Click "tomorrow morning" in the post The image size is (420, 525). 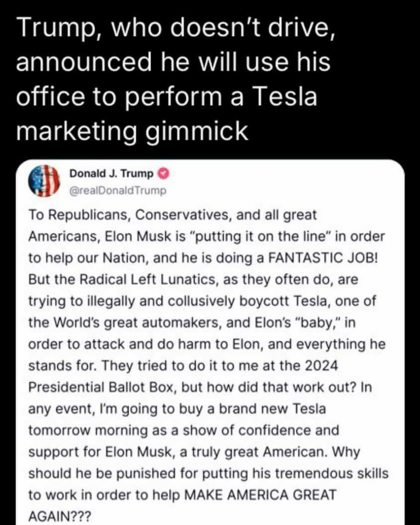[x=88, y=430]
